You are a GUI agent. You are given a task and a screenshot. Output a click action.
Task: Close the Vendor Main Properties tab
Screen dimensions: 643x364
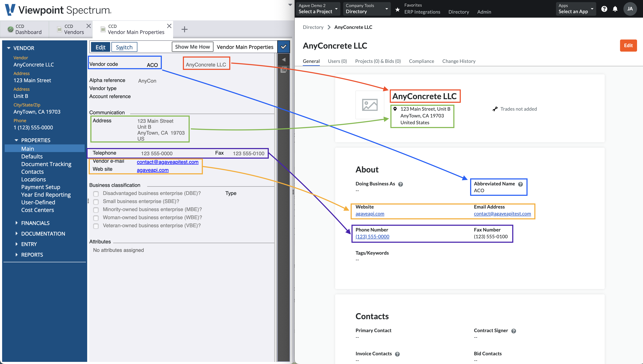(x=169, y=26)
